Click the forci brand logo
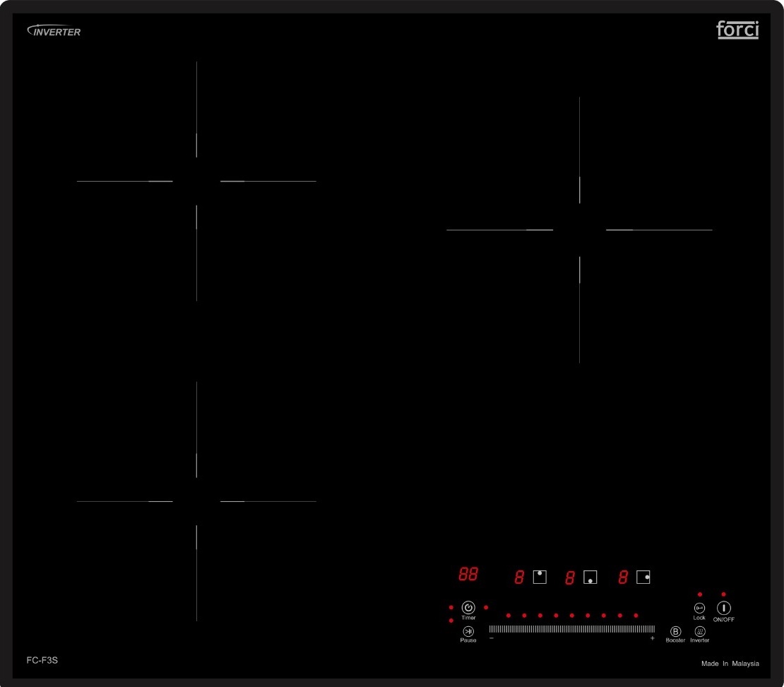The width and height of the screenshot is (784, 687). (x=737, y=30)
